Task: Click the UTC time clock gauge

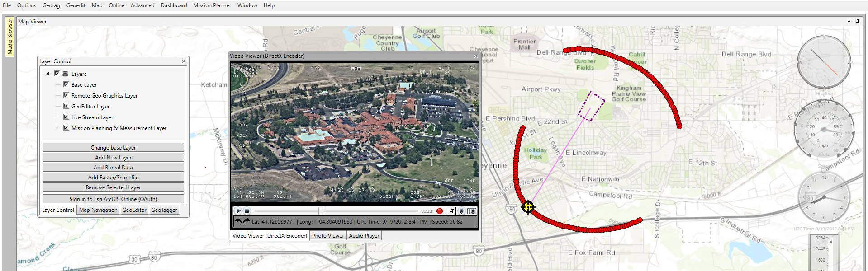Action: click(824, 197)
